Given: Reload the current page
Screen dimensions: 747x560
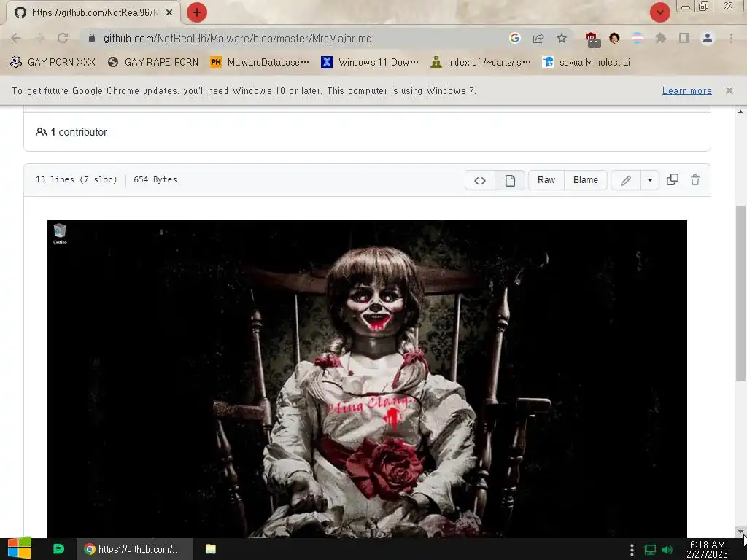Looking at the screenshot, I should [x=63, y=38].
